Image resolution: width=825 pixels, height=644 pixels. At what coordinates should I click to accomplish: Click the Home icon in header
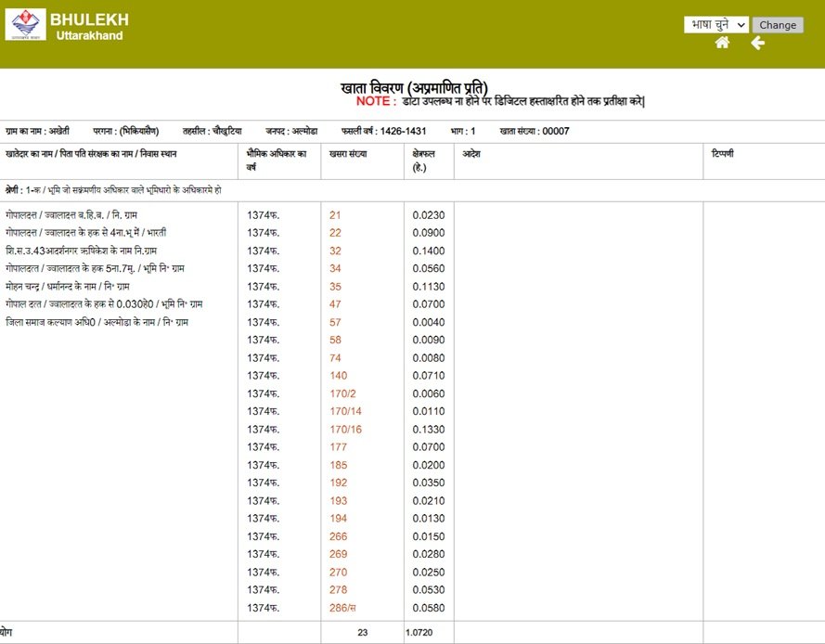tap(722, 44)
